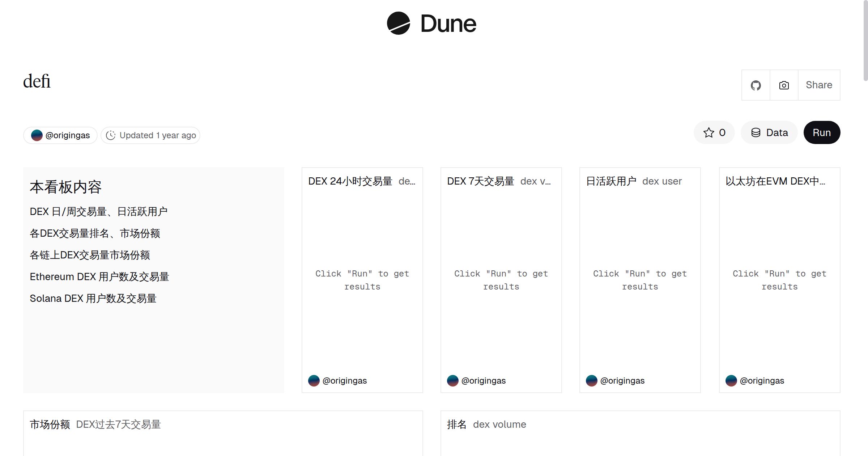Click Run to execute the dashboard queries
The height and width of the screenshot is (456, 868).
[822, 132]
